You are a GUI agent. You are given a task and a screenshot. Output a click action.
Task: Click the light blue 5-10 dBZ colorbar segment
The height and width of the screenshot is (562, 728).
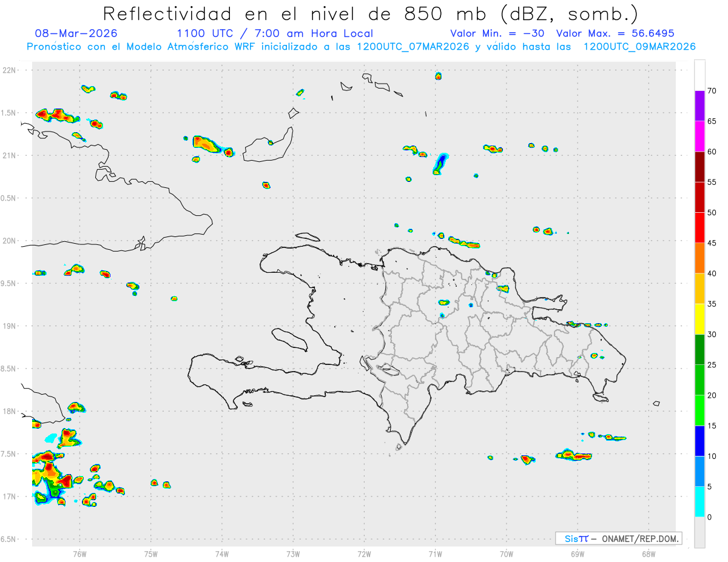click(x=699, y=472)
